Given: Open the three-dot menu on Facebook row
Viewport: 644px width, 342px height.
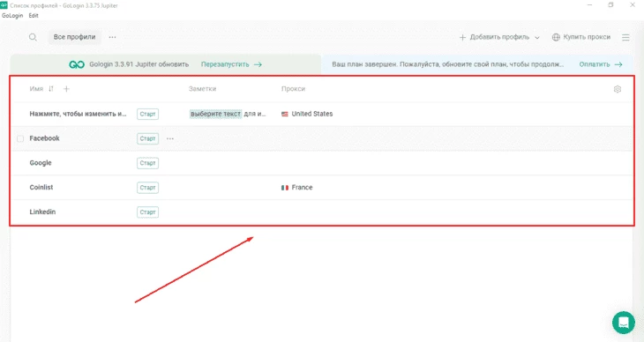Looking at the screenshot, I should (x=170, y=138).
